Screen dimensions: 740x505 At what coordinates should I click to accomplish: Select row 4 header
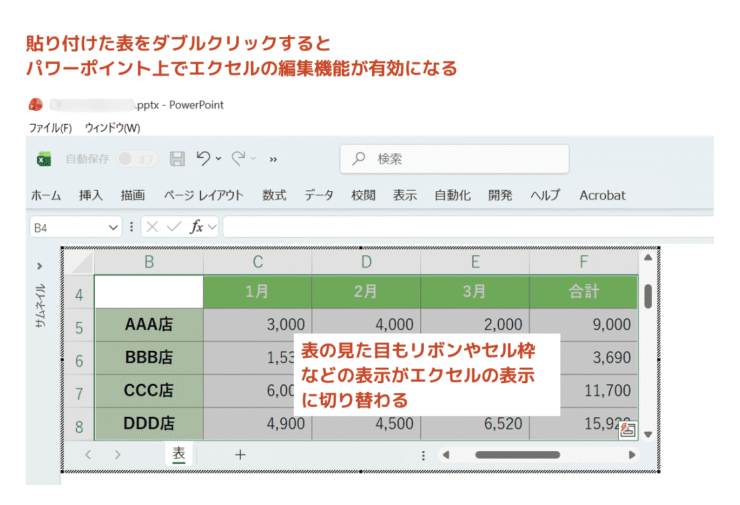pos(79,295)
